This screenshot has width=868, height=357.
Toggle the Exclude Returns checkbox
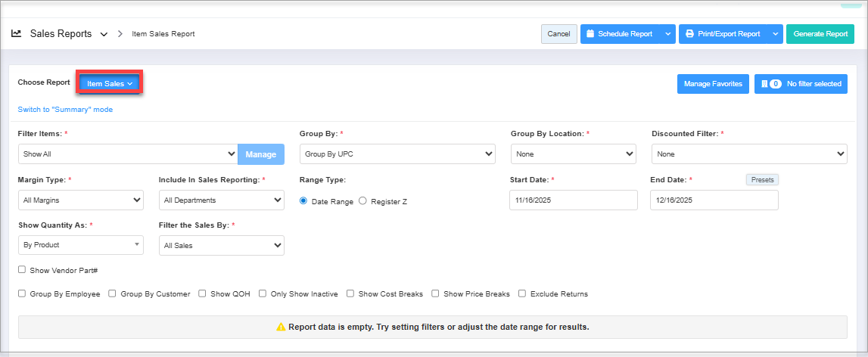click(522, 293)
